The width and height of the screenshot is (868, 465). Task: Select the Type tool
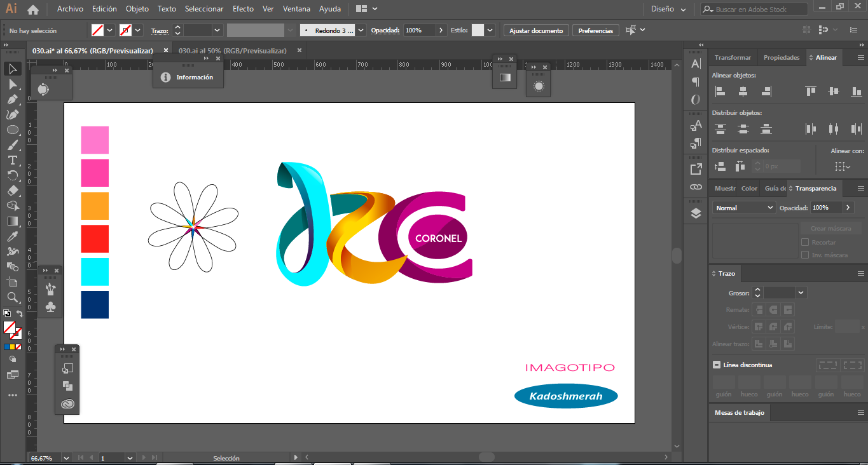[13, 160]
